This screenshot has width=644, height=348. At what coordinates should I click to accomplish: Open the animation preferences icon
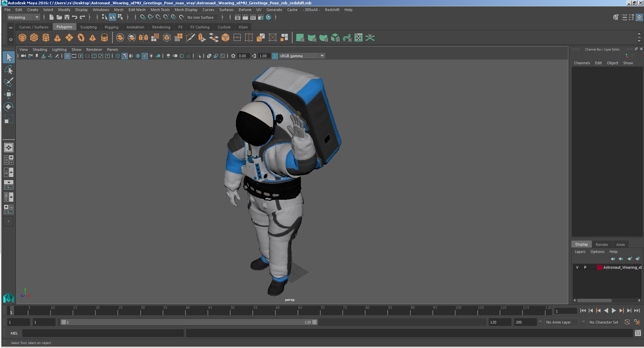point(637,322)
